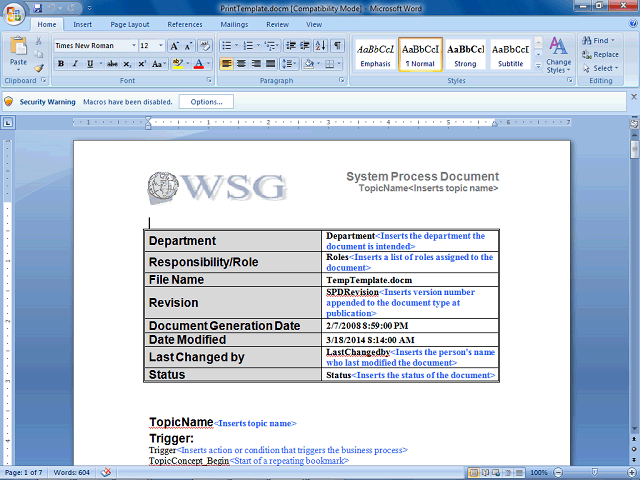
Task: Apply the red font color
Action: coord(199,64)
